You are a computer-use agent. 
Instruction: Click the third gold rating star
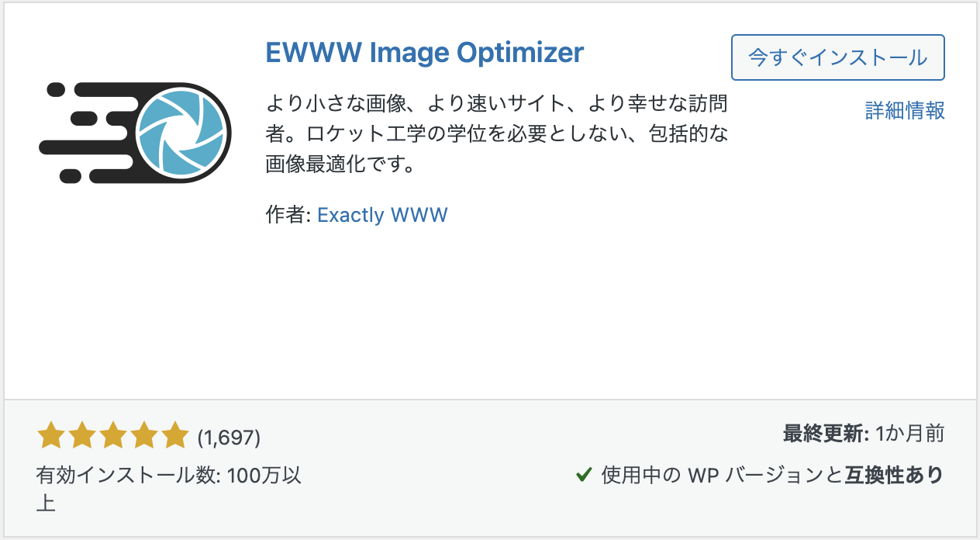(113, 436)
